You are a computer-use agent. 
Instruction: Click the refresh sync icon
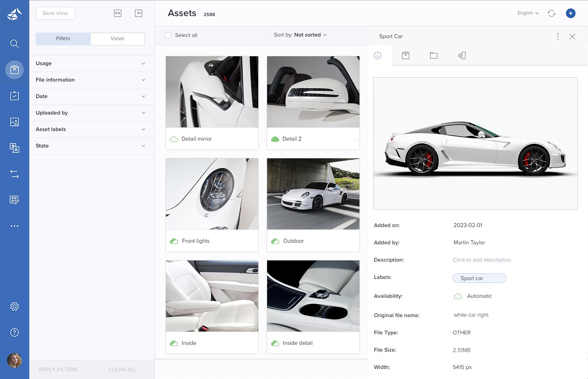click(x=551, y=13)
